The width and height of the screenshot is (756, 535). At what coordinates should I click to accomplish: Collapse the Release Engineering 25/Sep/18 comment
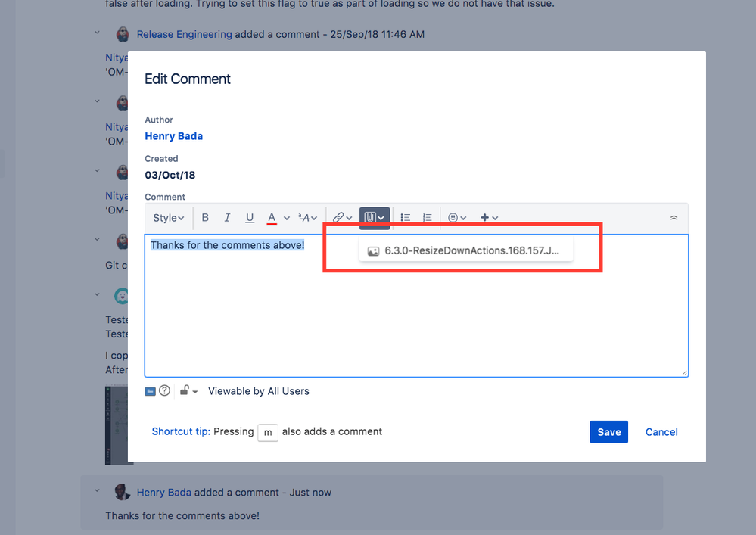point(97,33)
